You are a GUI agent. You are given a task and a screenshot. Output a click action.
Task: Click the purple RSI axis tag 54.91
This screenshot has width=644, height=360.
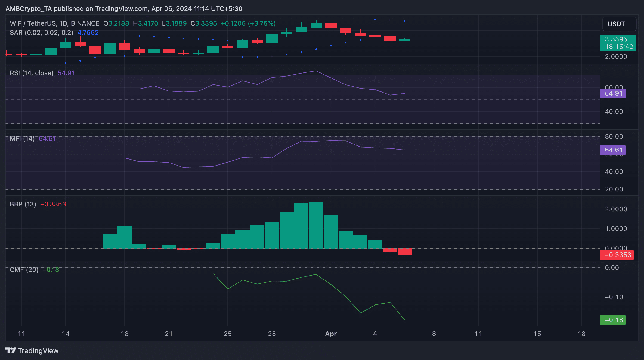[613, 93]
